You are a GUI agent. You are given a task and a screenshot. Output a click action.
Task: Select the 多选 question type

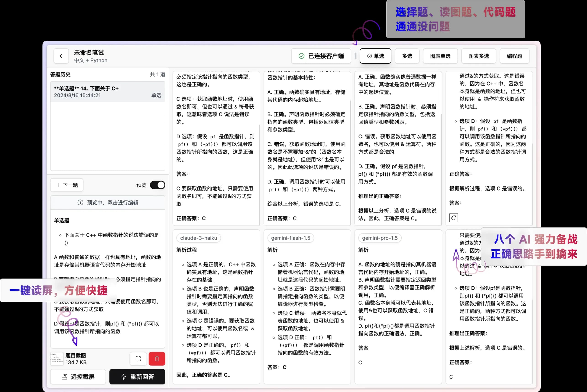click(407, 56)
